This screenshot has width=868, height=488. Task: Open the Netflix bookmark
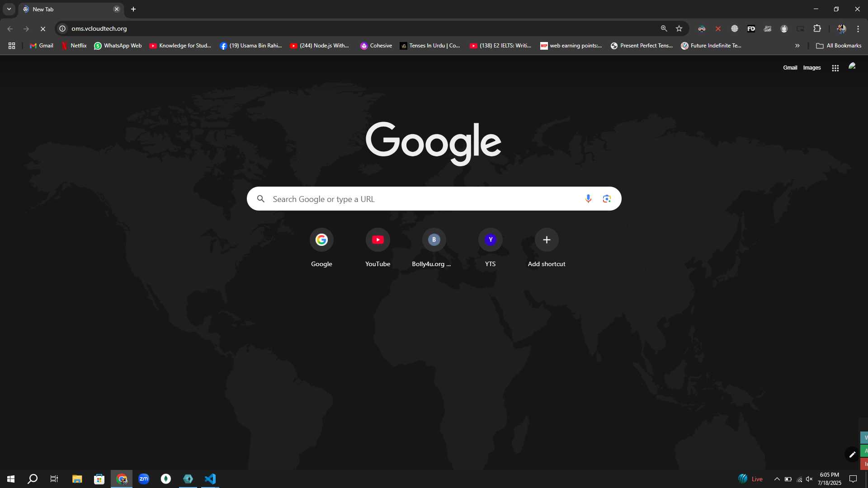(x=74, y=46)
